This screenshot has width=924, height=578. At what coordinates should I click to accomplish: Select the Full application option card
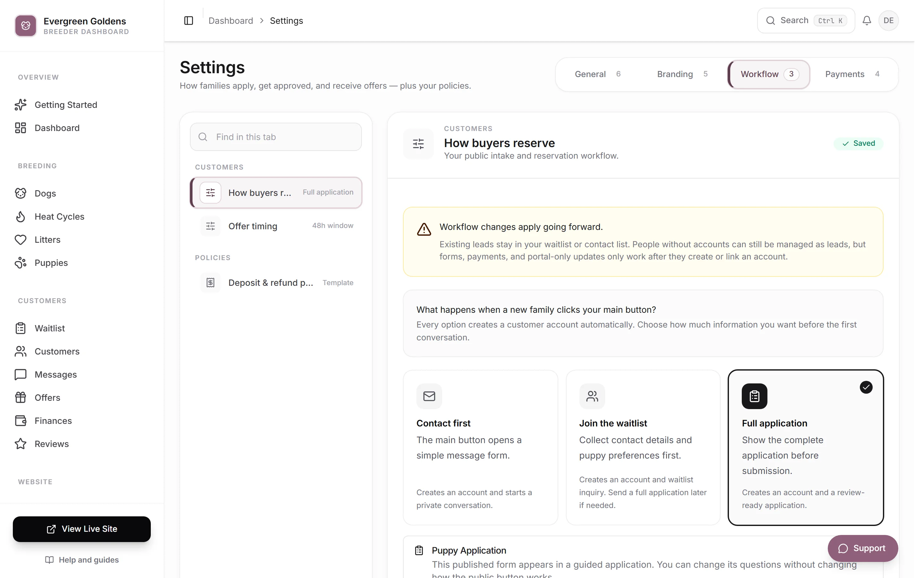806,448
